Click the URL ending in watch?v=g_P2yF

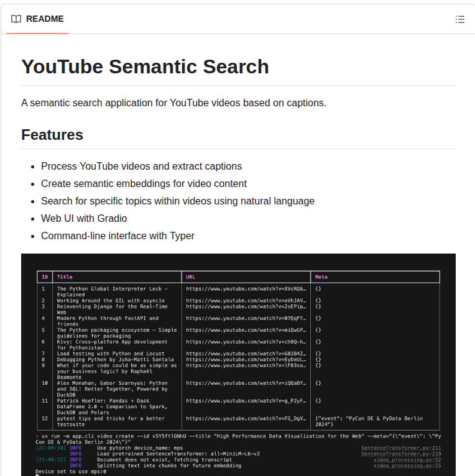tap(246, 401)
